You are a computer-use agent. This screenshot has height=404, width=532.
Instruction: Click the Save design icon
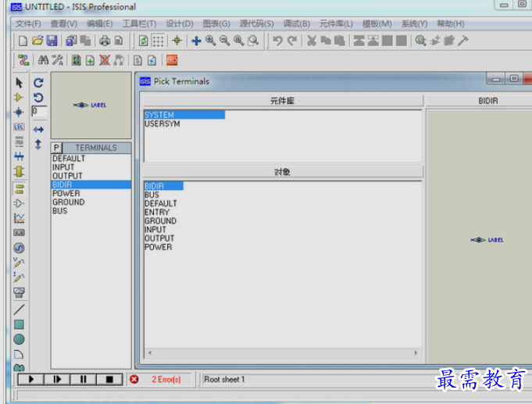[x=52, y=41]
